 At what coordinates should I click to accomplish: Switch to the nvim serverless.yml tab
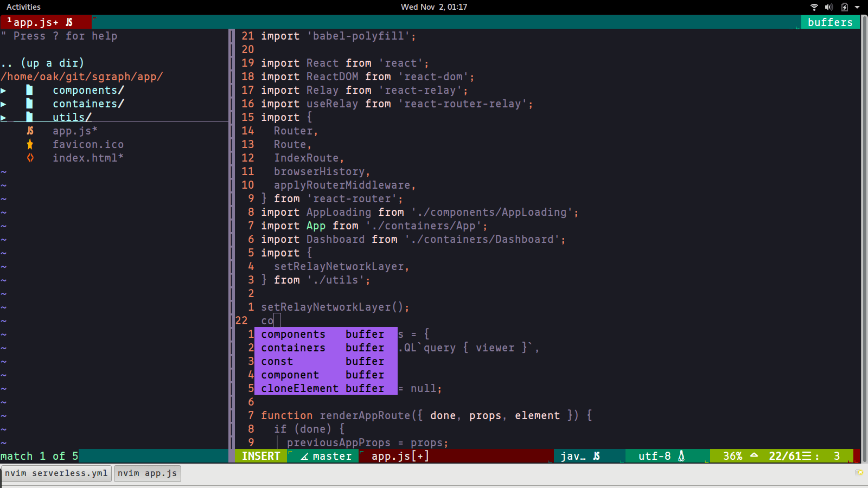point(56,473)
